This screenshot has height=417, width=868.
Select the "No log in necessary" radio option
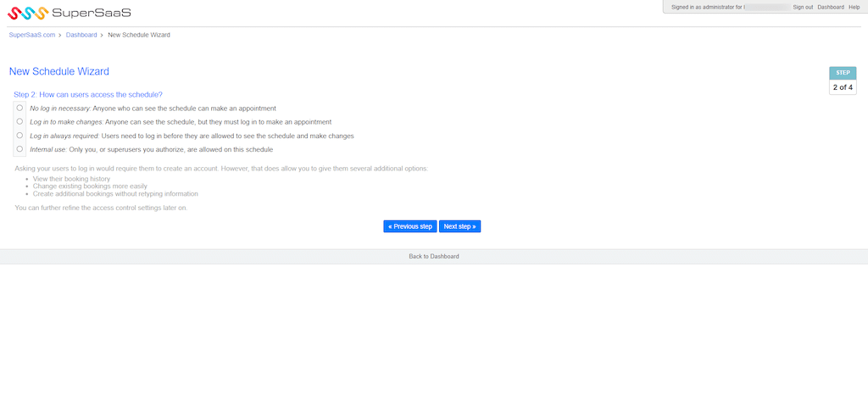click(20, 108)
